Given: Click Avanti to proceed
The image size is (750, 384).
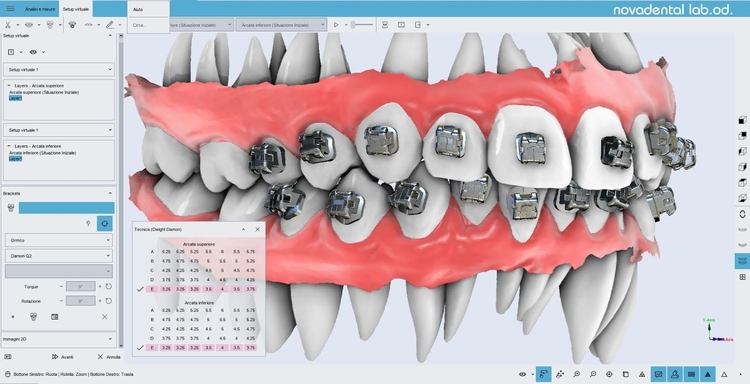Looking at the screenshot, I should pyautogui.click(x=63, y=357).
